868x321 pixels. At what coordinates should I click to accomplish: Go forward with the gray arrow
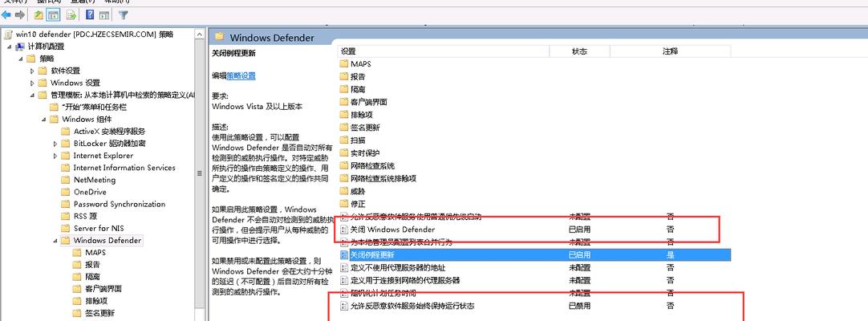[x=20, y=15]
